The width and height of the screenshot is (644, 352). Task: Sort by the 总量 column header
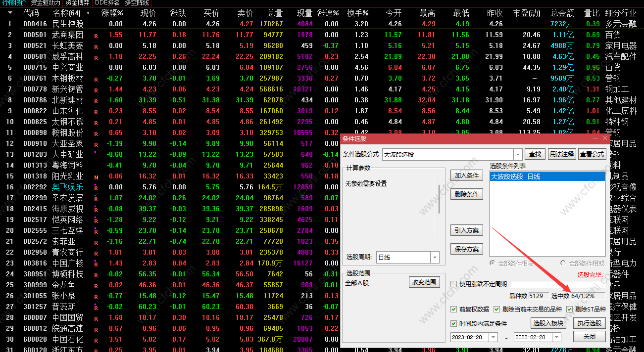point(275,13)
